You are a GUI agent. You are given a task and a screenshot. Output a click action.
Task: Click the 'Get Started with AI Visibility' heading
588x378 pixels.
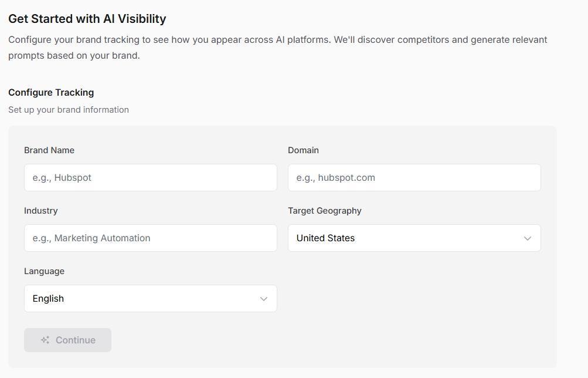point(87,19)
